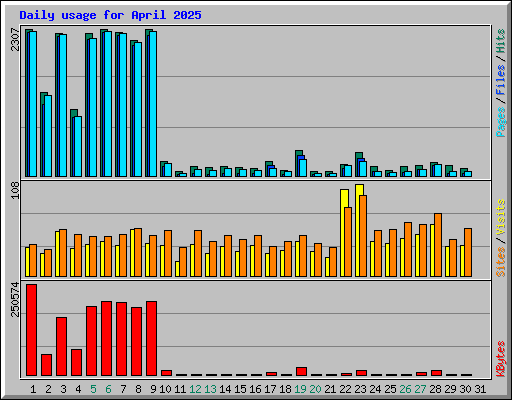Click day 12 weekend label on axis
Screen dimensions: 512x400
tap(195, 389)
